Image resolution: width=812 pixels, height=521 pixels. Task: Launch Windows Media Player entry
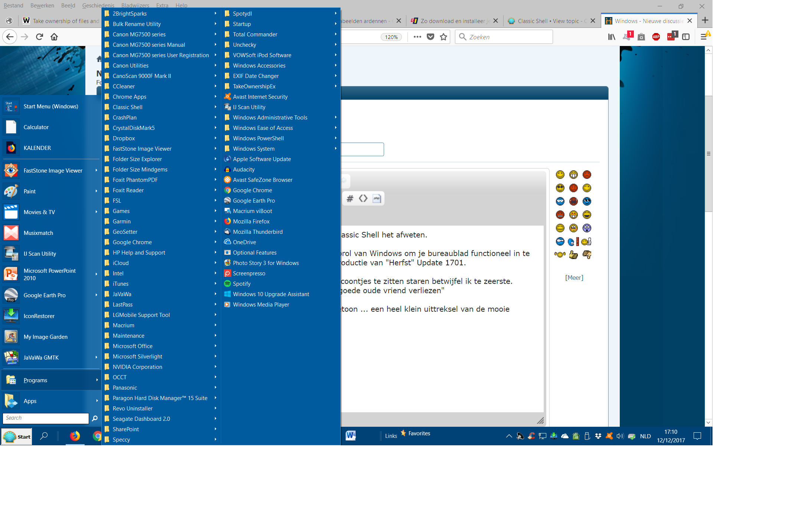pyautogui.click(x=281, y=305)
